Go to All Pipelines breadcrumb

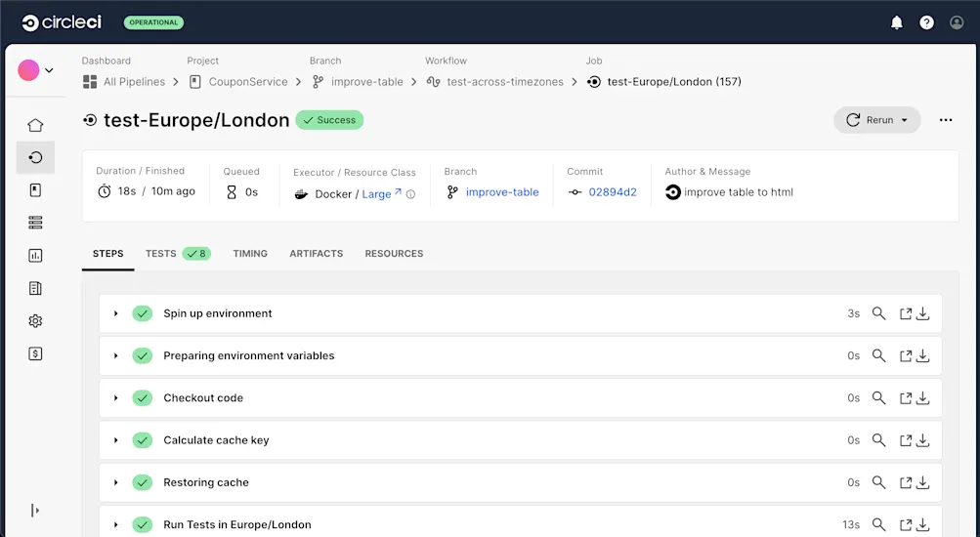pos(124,82)
